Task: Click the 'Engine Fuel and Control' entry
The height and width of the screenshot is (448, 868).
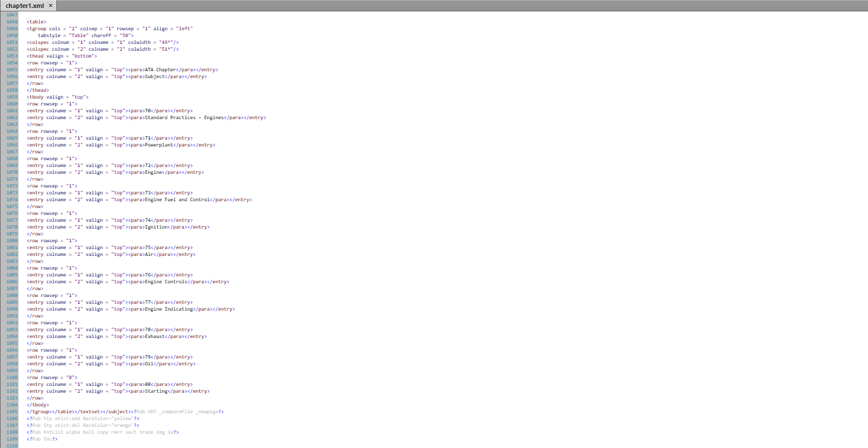Action: [140, 199]
